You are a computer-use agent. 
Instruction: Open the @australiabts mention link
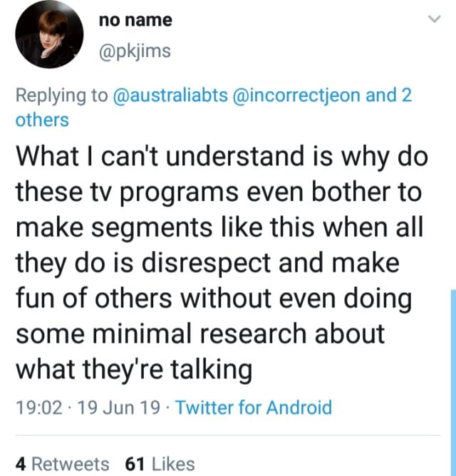coord(170,96)
